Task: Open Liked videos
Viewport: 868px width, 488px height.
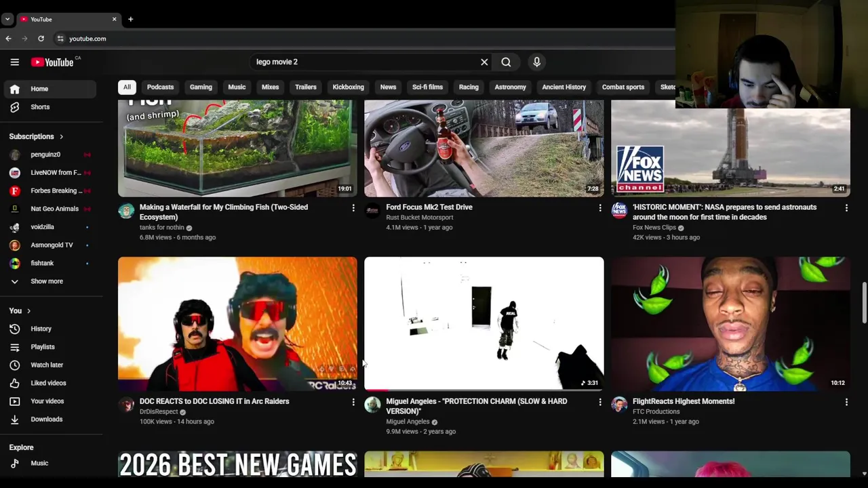Action: 49,383
